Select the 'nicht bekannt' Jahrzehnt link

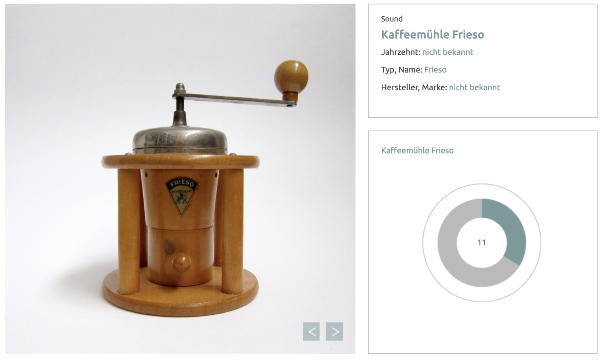(x=448, y=52)
